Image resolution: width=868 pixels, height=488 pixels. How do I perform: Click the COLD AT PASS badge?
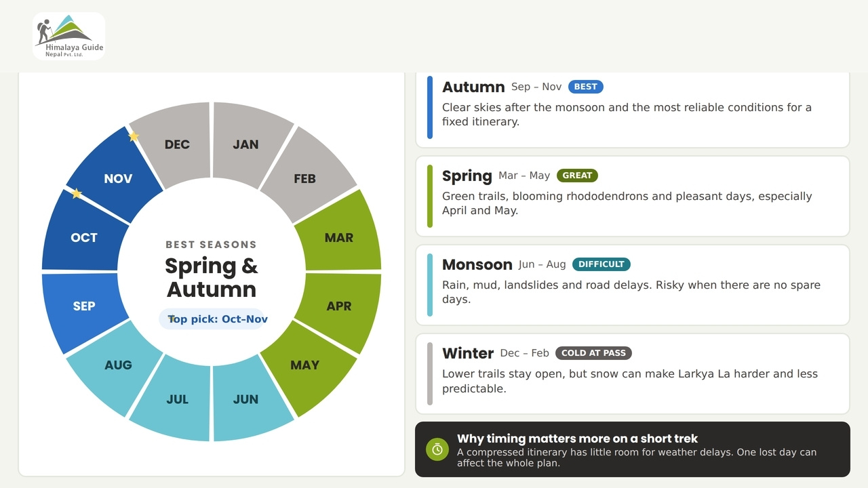(x=593, y=353)
